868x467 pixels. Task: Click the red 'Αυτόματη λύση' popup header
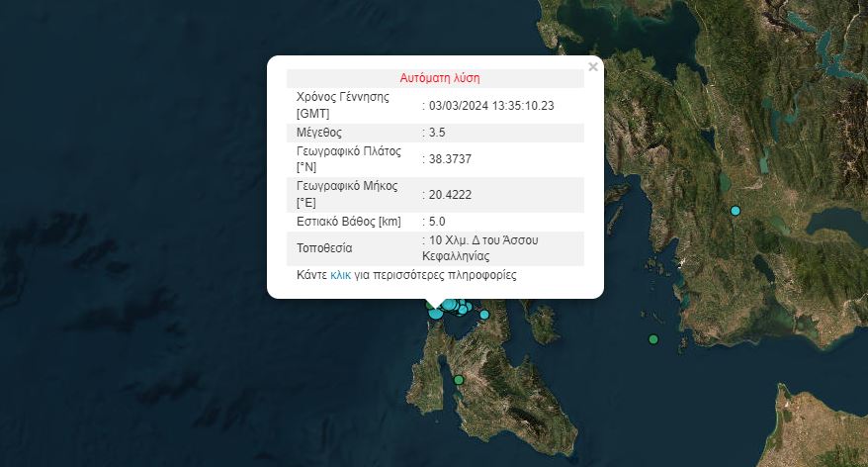click(x=440, y=78)
